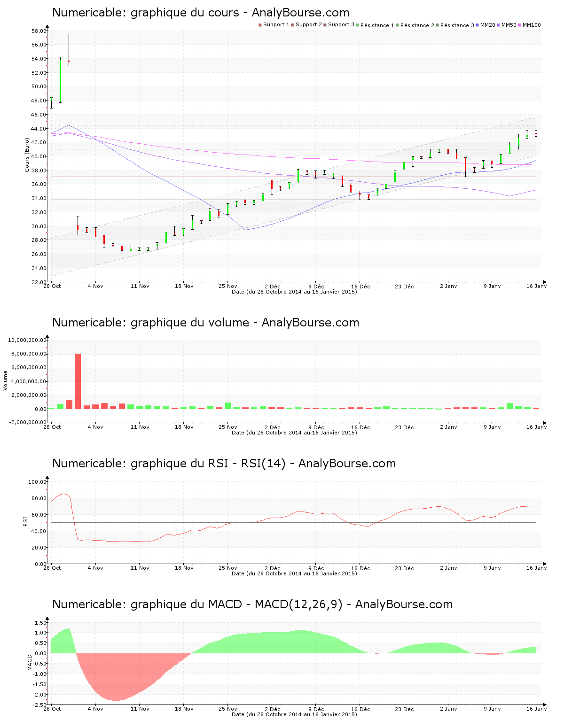Click the MM20 legend color square
Image resolution: width=564 pixels, height=728 pixels.
click(x=478, y=25)
